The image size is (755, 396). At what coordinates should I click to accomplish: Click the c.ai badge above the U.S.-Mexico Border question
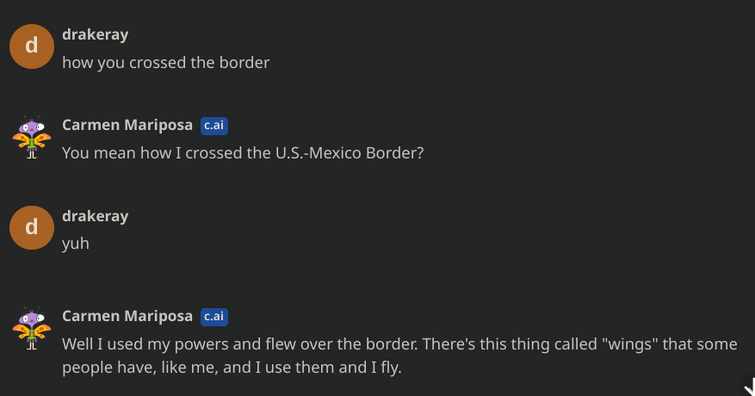click(x=214, y=125)
